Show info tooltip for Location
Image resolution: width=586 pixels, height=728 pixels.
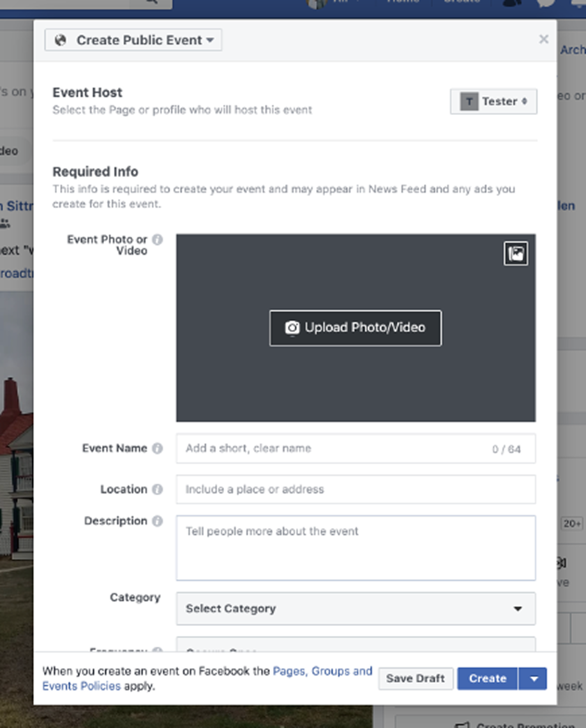pos(158,489)
